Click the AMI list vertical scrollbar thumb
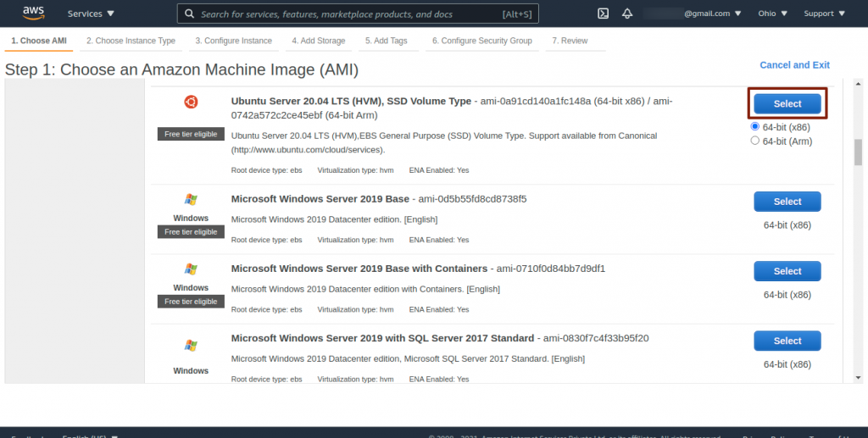Viewport: 868px width, 438px height. point(858,152)
